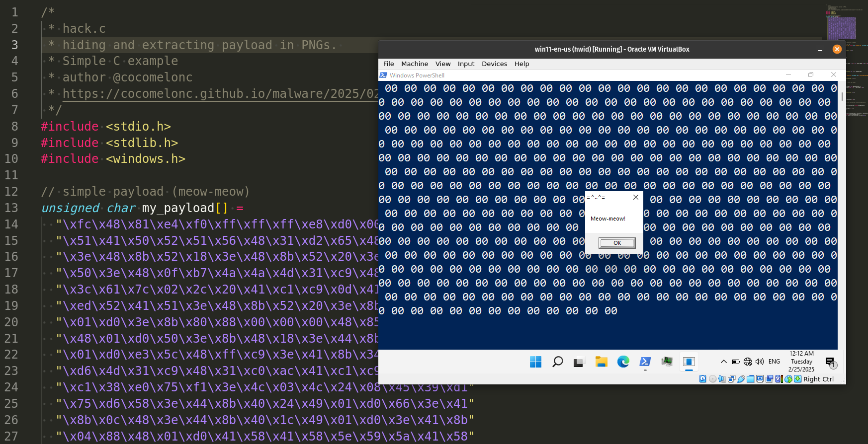Minimize the PowerShell window
The image size is (868, 444).
pos(788,75)
